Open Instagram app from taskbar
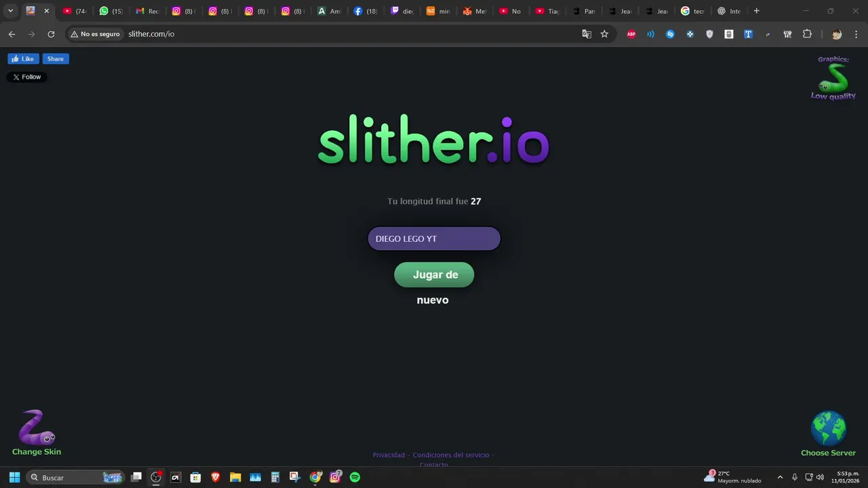This screenshot has height=488, width=868. point(335,477)
